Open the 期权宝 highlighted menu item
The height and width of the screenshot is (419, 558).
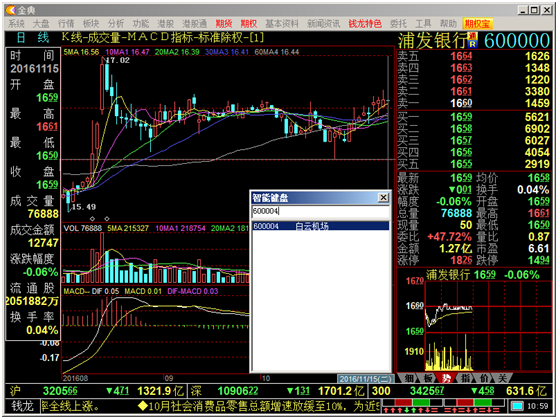[x=477, y=24]
